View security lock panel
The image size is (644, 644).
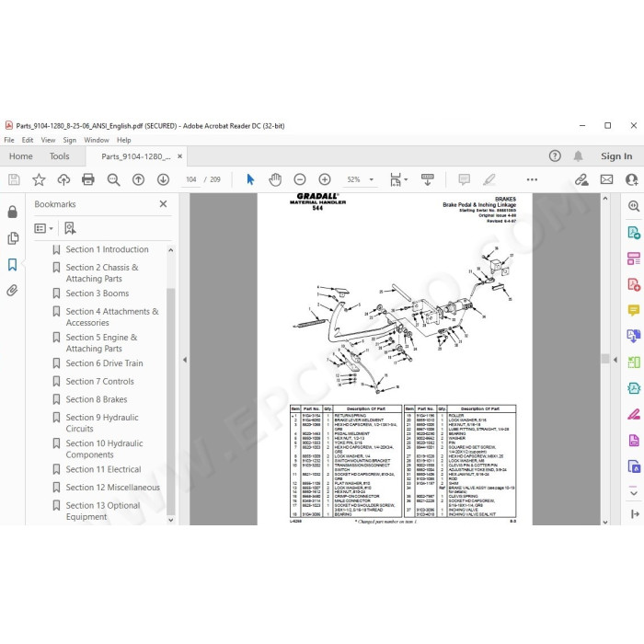tap(13, 212)
